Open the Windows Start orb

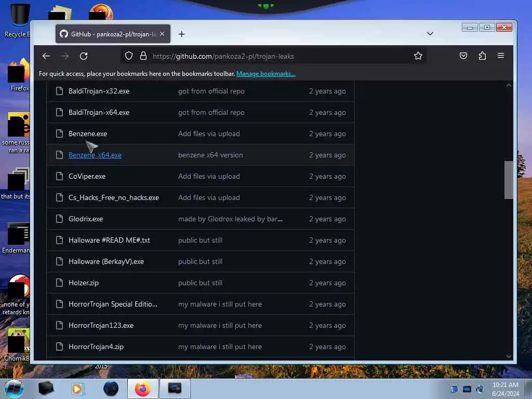(14, 389)
